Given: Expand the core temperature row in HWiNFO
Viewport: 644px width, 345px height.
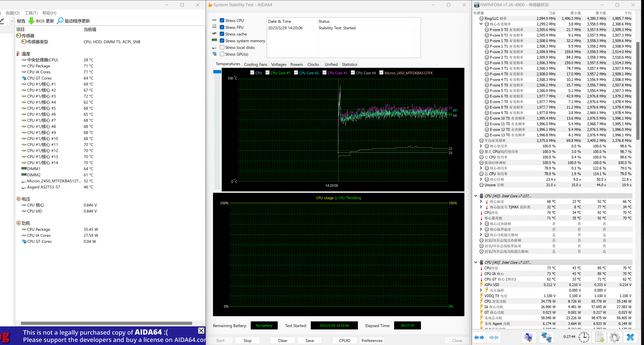Looking at the screenshot, I should click(481, 202).
